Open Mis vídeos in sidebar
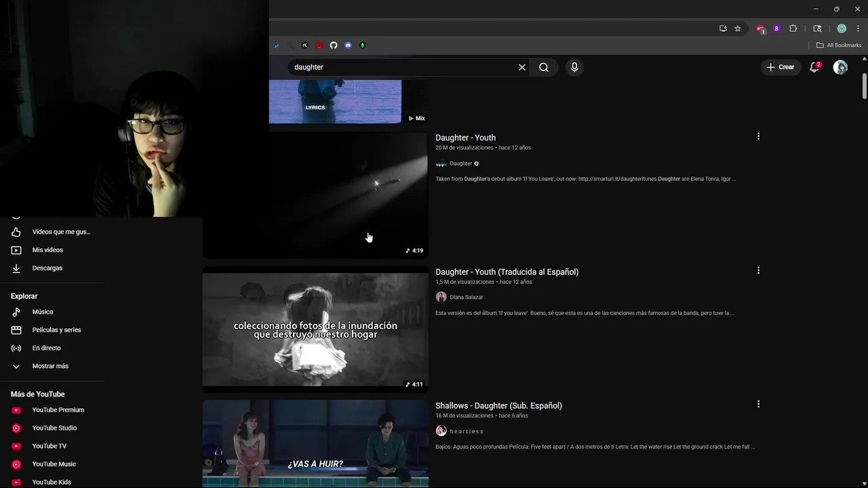Viewport: 868px width, 488px height. [47, 250]
